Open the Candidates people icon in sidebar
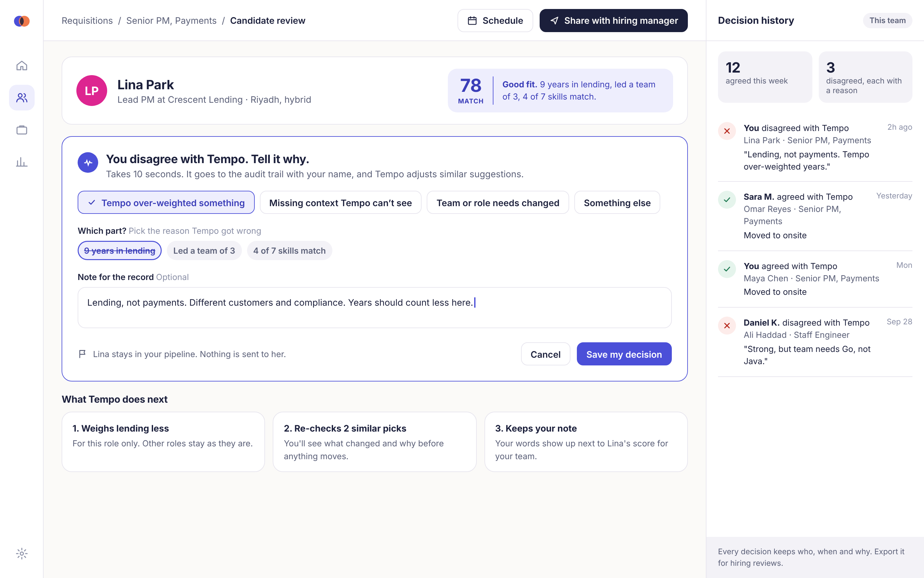 tap(22, 98)
